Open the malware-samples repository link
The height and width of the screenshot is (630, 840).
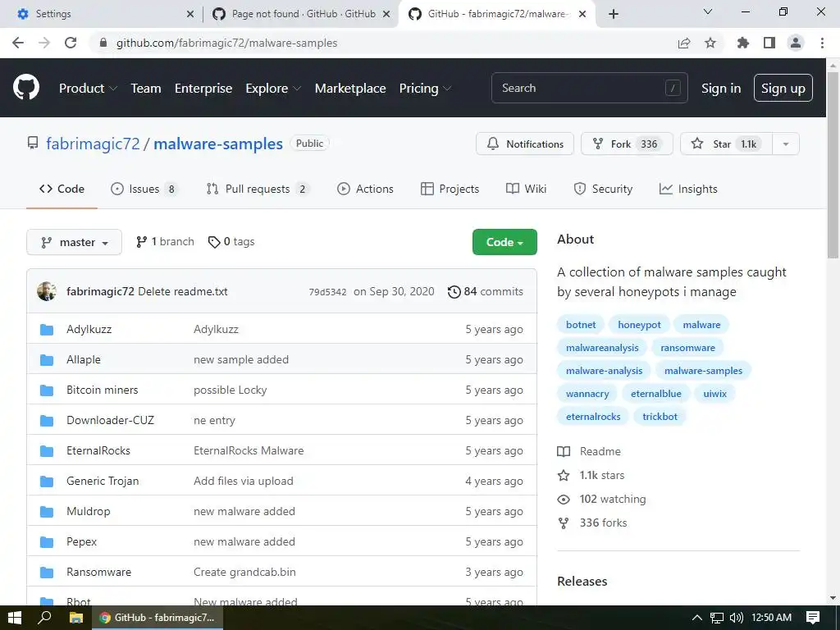click(x=218, y=144)
